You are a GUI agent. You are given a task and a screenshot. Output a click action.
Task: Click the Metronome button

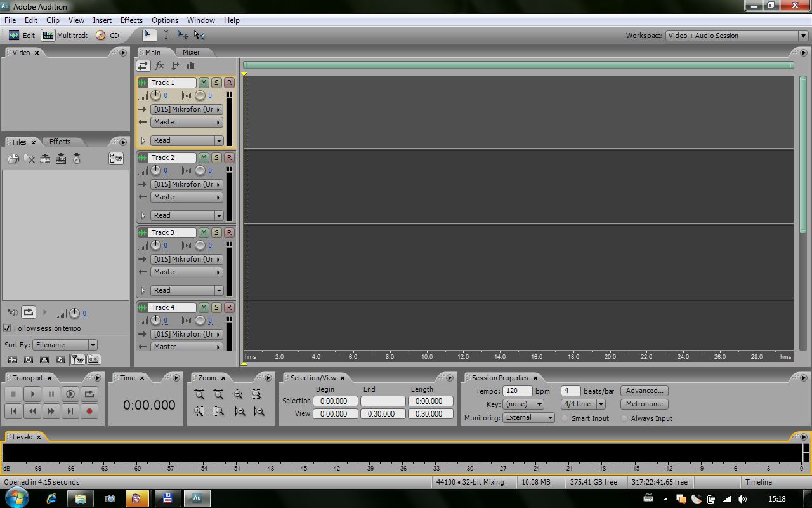[x=645, y=404]
